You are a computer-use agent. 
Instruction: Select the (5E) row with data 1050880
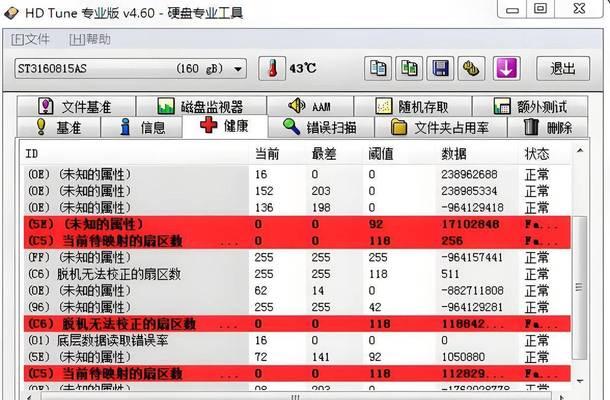297,357
